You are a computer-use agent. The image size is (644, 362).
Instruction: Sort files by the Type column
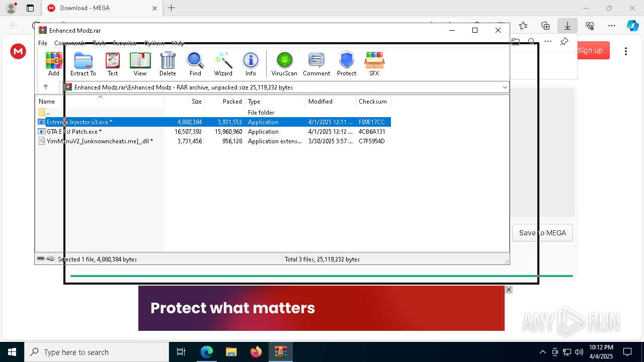click(x=275, y=102)
